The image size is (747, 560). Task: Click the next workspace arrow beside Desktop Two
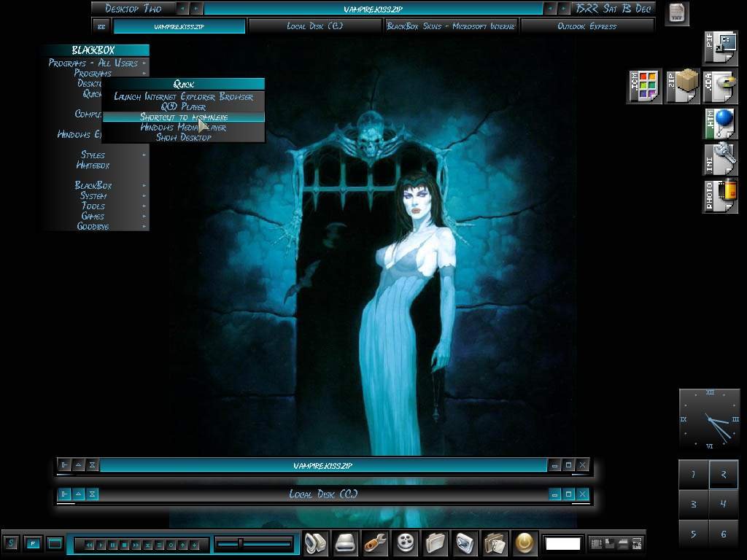pyautogui.click(x=196, y=9)
